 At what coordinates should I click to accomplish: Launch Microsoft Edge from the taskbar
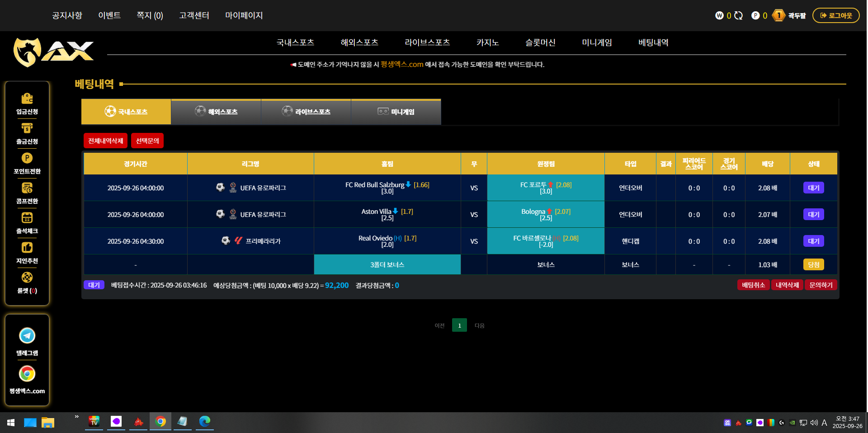[x=205, y=421]
